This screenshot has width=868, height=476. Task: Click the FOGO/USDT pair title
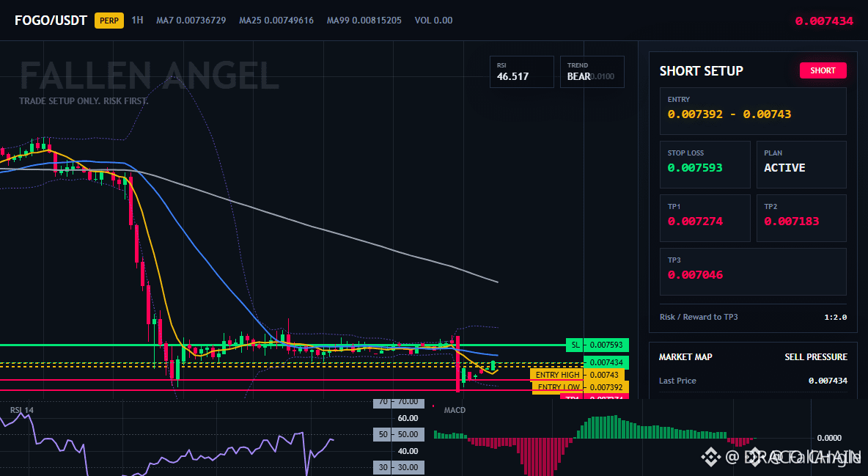click(51, 21)
